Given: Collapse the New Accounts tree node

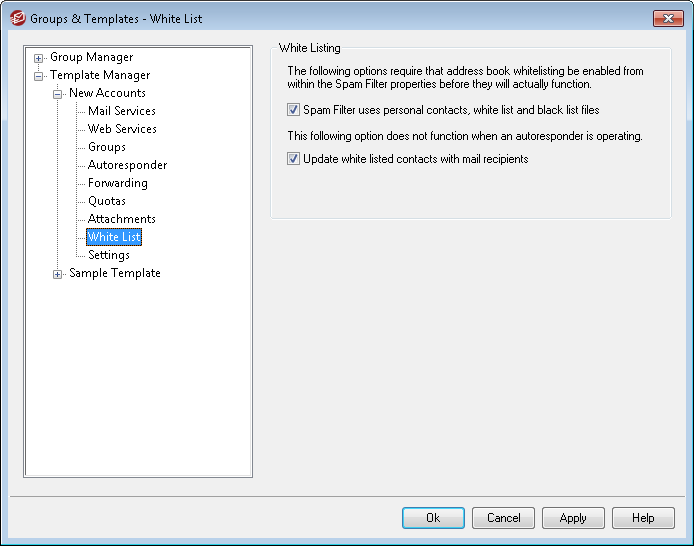Looking at the screenshot, I should click(x=58, y=93).
